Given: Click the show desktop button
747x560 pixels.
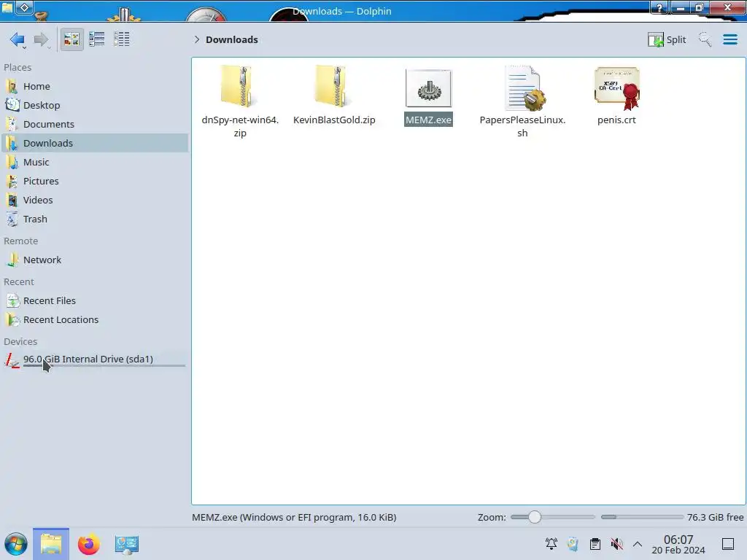Looking at the screenshot, I should click(x=728, y=544).
